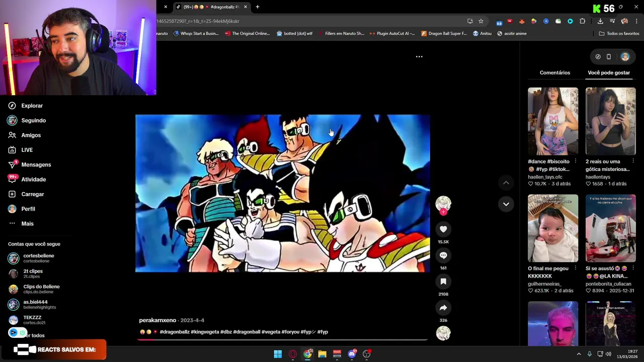
Task: Seek within the video progress bar
Action: point(283,339)
